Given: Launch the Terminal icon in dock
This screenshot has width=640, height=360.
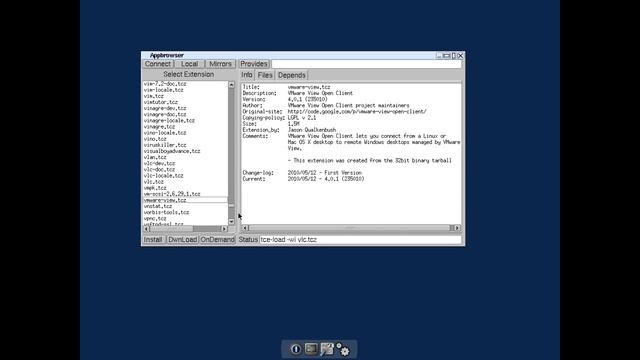Looking at the screenshot, I should (311, 349).
